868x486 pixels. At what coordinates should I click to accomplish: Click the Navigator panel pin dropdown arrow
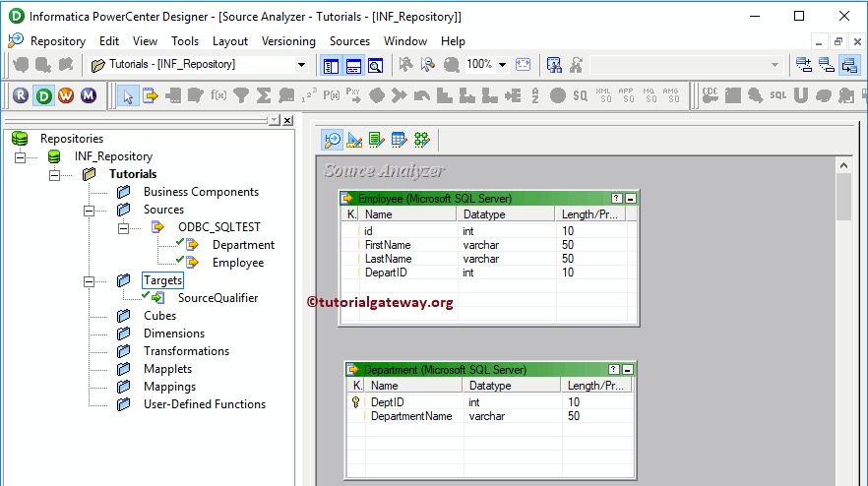click(274, 120)
